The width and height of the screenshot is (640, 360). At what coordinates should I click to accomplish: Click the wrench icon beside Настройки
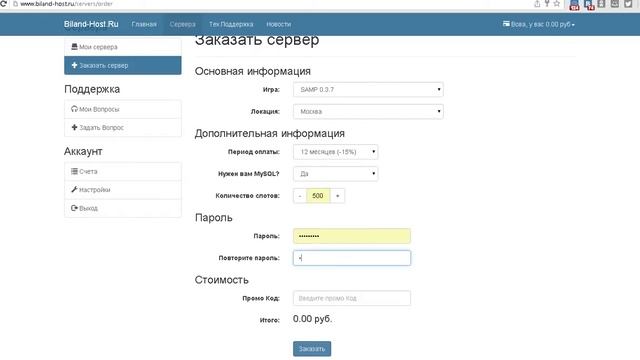(x=74, y=189)
